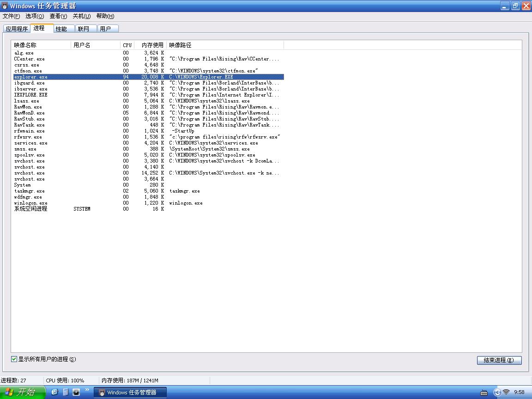Select the CCenter.exe process row
Viewport: 532px width, 399px height.
coord(149,59)
